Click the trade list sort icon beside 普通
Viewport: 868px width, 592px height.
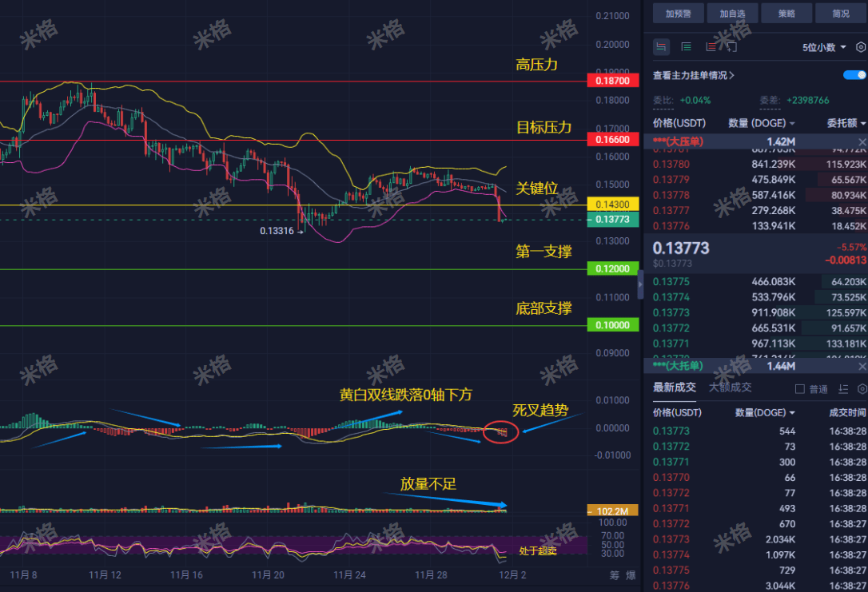(x=843, y=389)
